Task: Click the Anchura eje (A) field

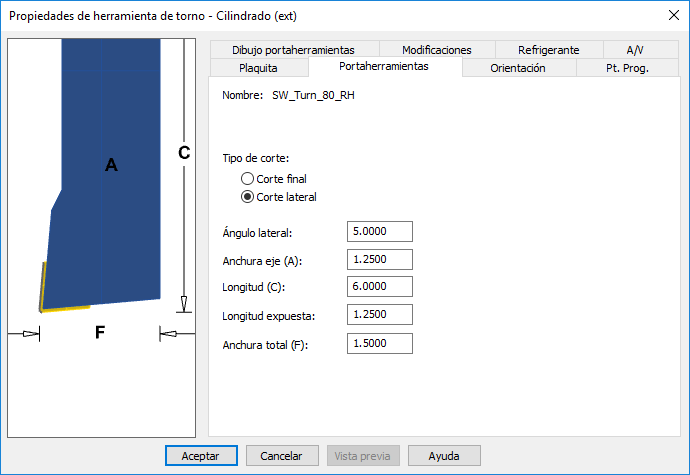Action: (380, 259)
